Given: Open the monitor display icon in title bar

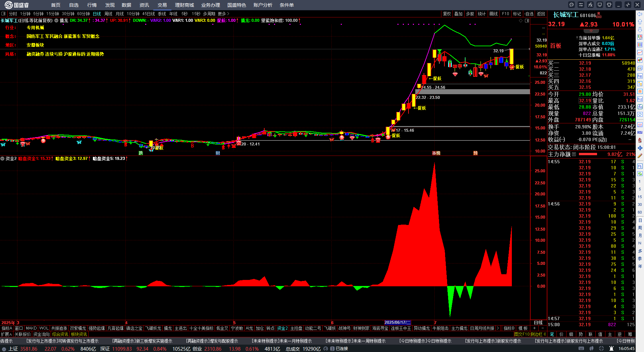Looking at the screenshot, I should click(600, 5).
